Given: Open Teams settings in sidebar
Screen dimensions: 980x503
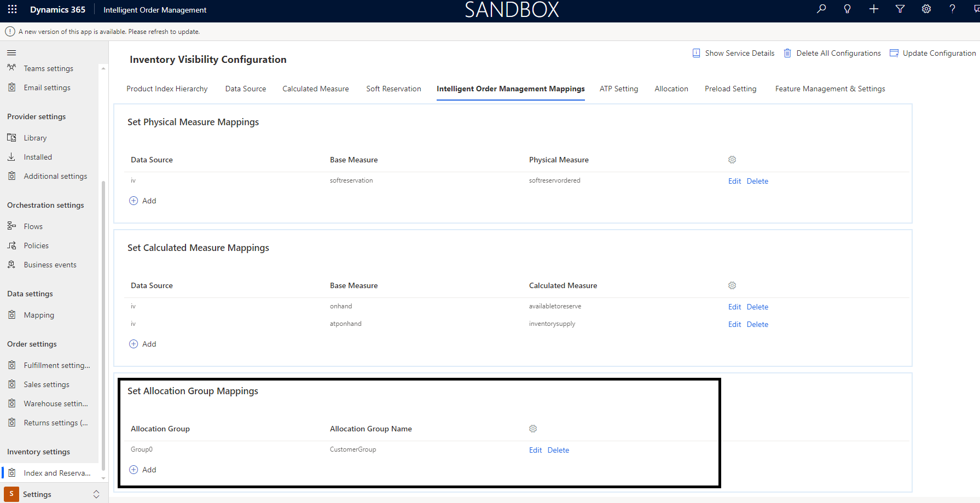Looking at the screenshot, I should 48,68.
